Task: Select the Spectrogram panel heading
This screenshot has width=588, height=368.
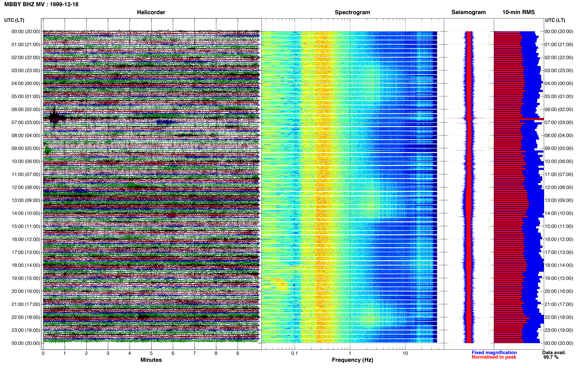Action: point(352,12)
